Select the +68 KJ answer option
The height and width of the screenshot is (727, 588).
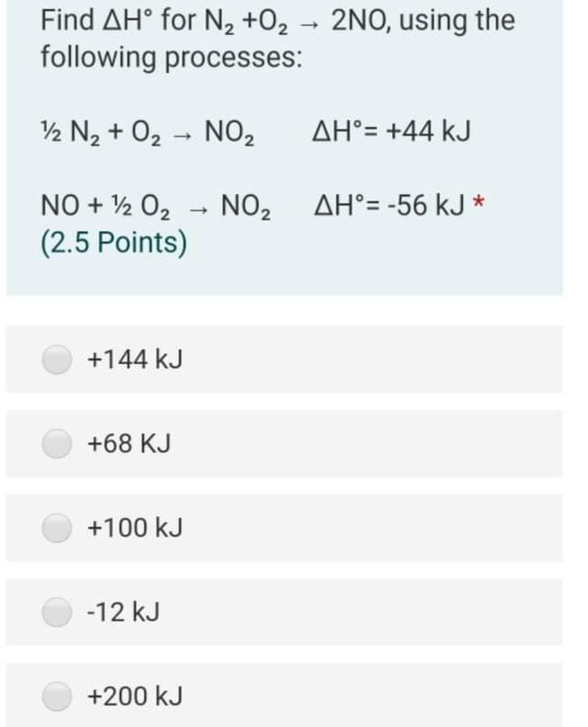click(x=294, y=443)
